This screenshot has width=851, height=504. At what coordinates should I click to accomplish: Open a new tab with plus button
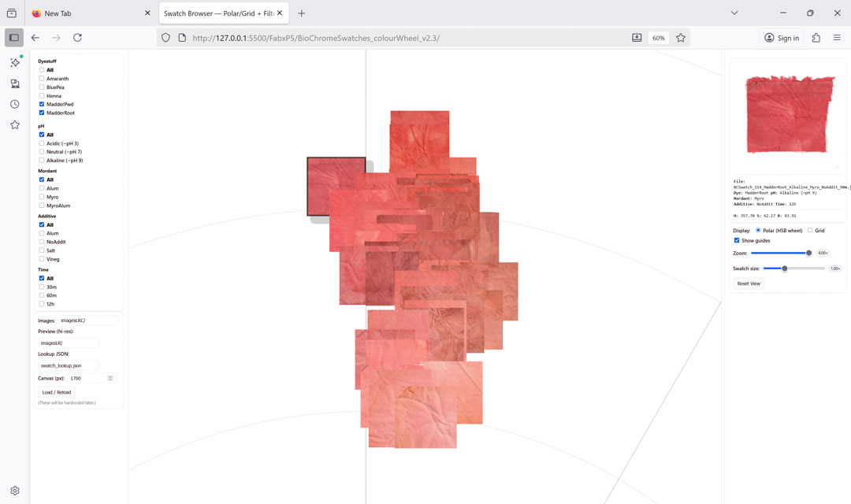pos(302,13)
